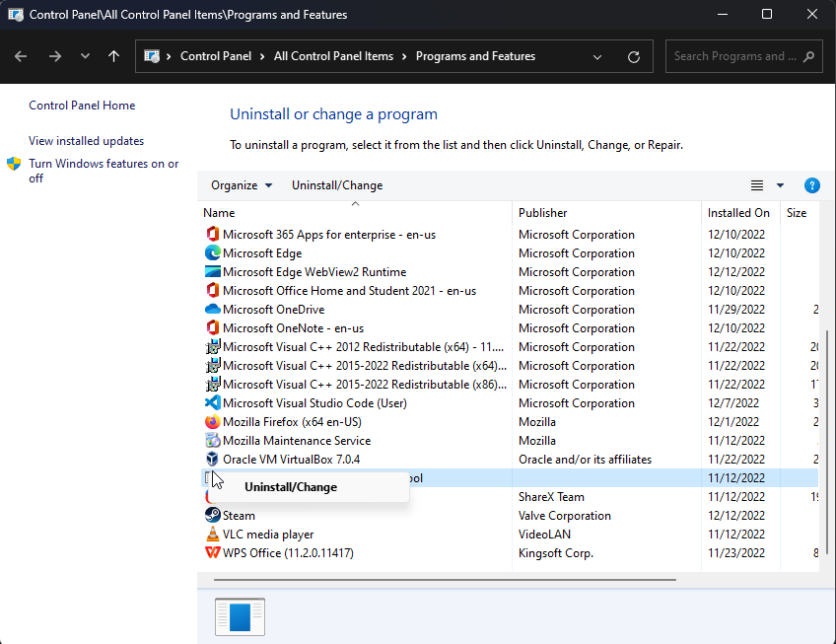Click the Microsoft OneNote icon
836x644 pixels.
click(212, 327)
